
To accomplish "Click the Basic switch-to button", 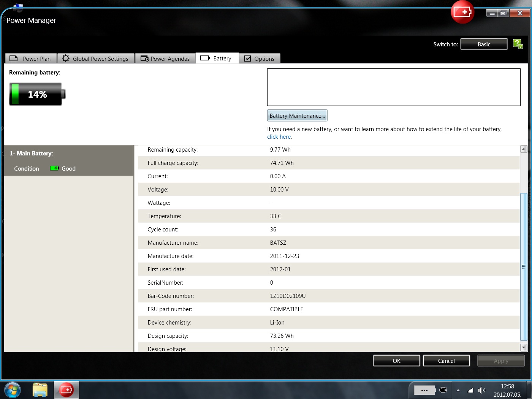I will coord(484,44).
